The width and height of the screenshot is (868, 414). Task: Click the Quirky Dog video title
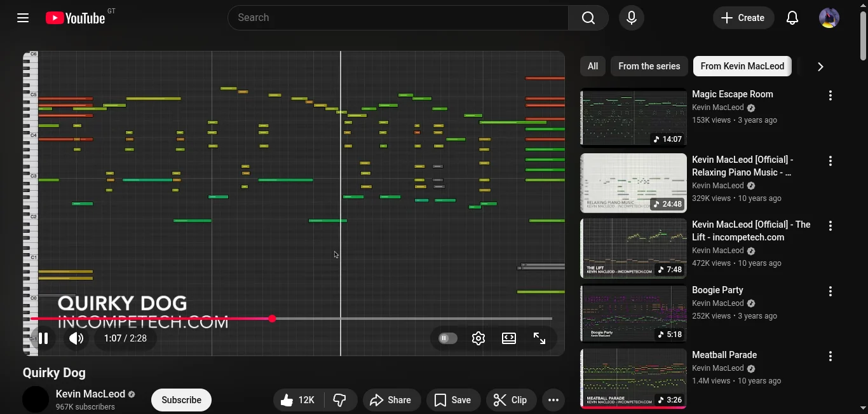pyautogui.click(x=54, y=373)
